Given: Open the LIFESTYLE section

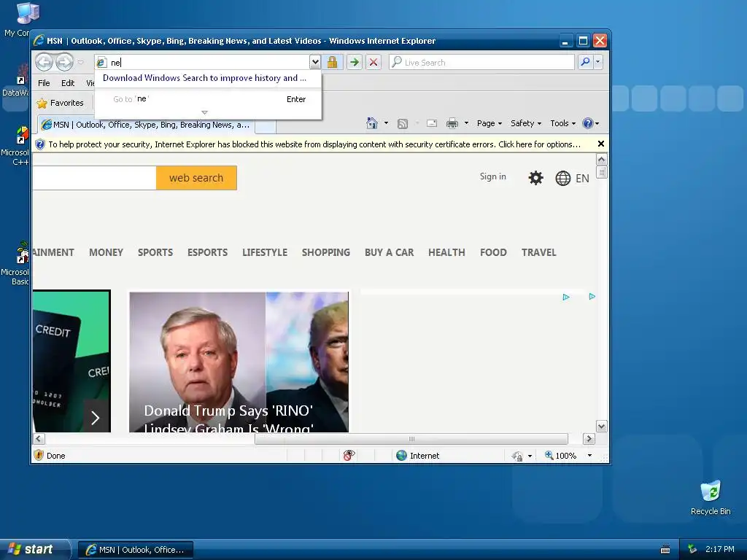Looking at the screenshot, I should point(264,252).
